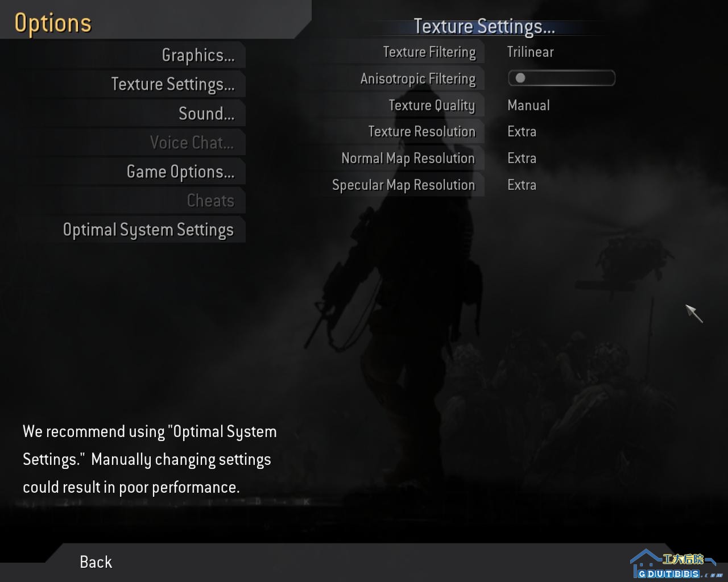The image size is (728, 582).
Task: Change the Trilinear filtering value
Action: point(530,52)
